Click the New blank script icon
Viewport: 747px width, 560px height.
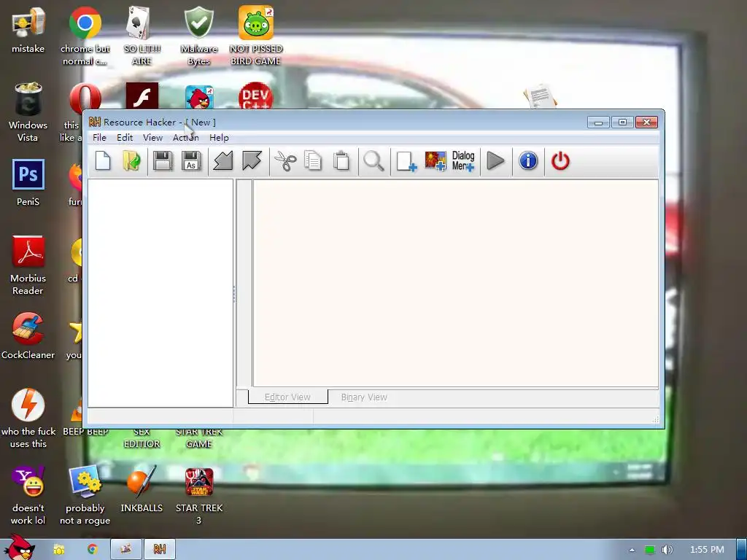103,161
